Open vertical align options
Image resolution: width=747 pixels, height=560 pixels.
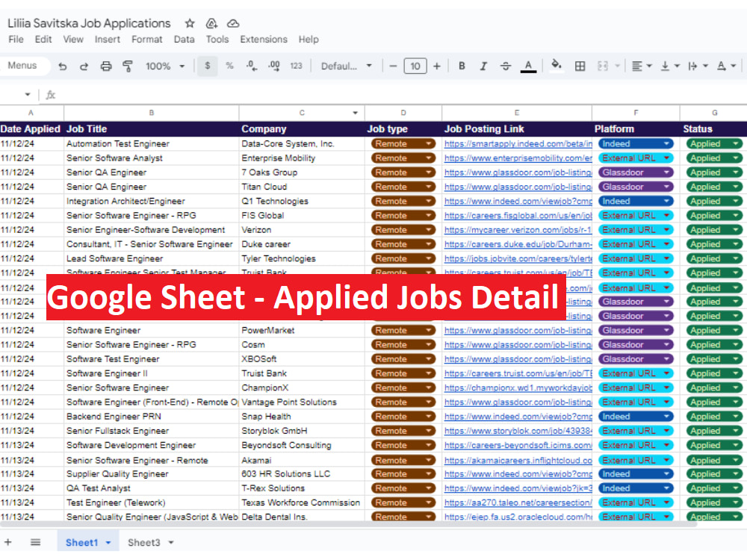click(670, 66)
